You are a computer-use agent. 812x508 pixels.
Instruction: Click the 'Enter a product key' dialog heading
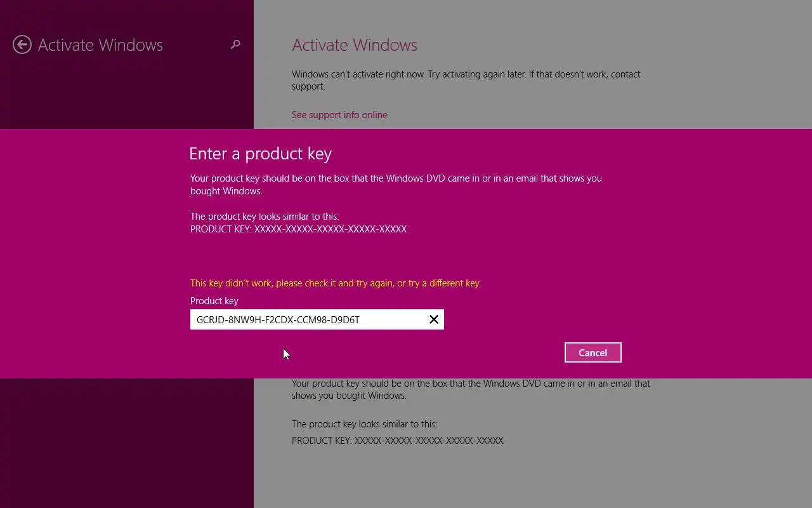(260, 154)
